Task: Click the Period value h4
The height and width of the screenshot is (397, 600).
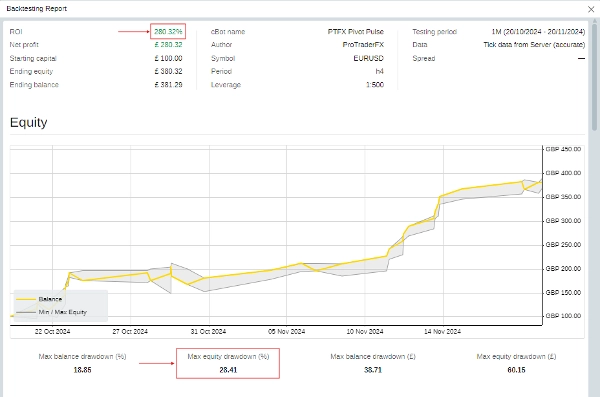Action: coord(380,71)
